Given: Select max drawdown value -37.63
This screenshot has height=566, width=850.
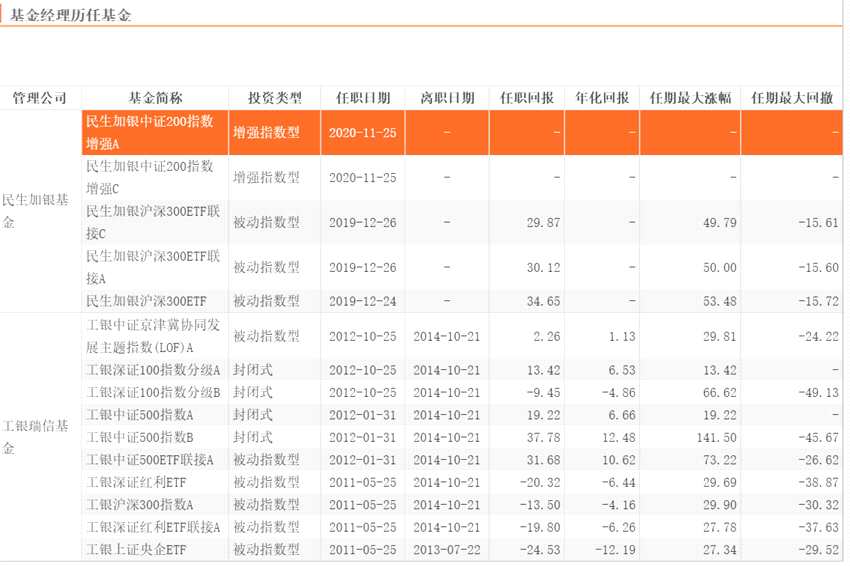Looking at the screenshot, I should tap(818, 528).
